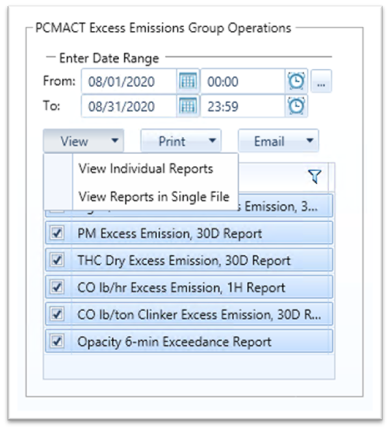Click the Email button label

point(269,141)
